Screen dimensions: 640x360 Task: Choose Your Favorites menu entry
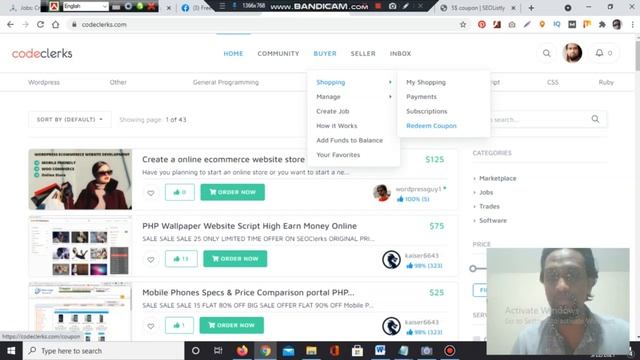coord(338,155)
